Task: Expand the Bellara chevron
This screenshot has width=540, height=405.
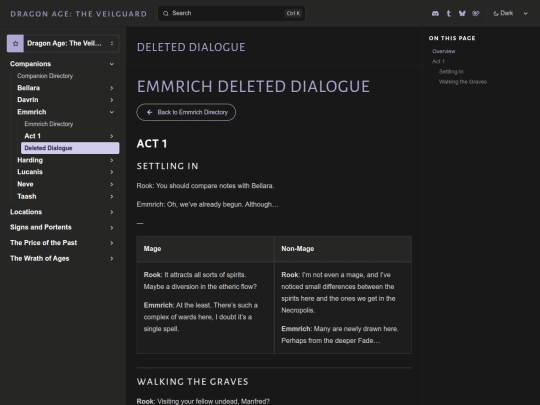Action: pos(112,88)
